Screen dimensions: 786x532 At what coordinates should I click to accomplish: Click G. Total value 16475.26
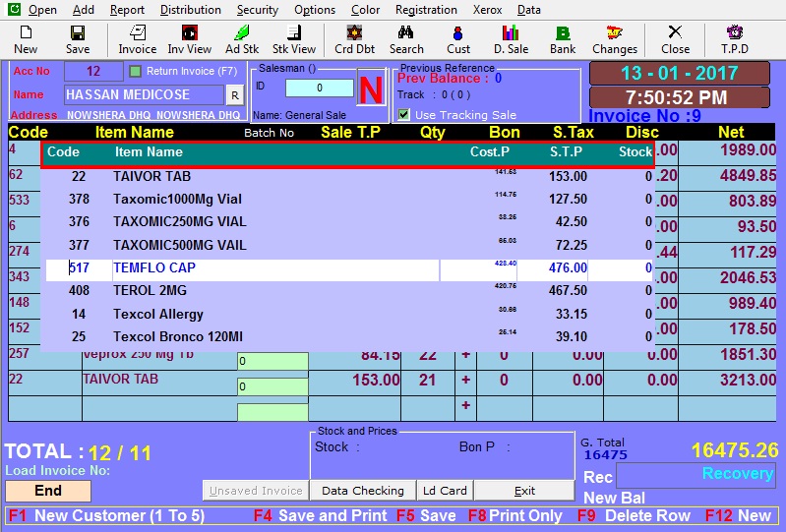735,450
